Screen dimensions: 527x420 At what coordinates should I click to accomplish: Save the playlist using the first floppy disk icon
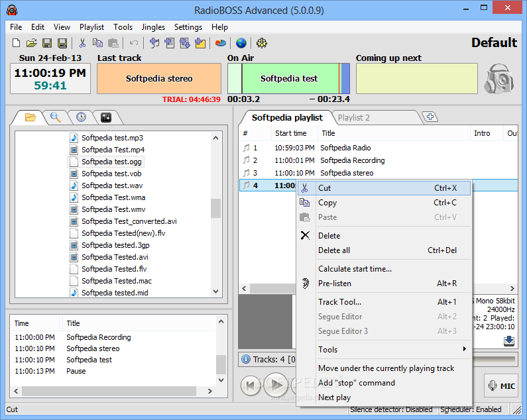tap(47, 43)
